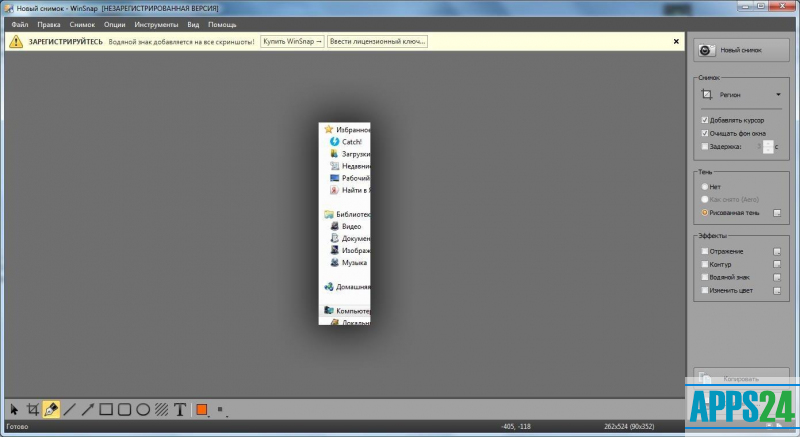The height and width of the screenshot is (437, 800).
Task: Toggle the 'Добавлять курсор' checkbox
Action: [706, 120]
